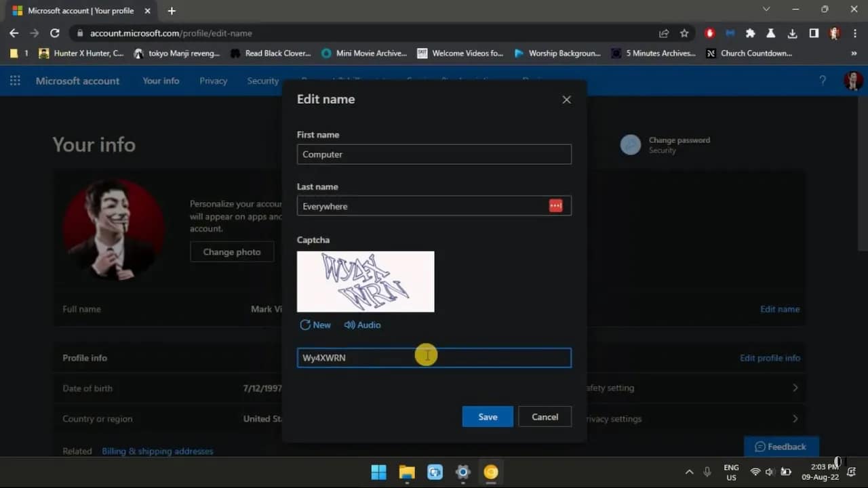The height and width of the screenshot is (488, 868).
Task: Open the Your info navigation tab
Action: (161, 81)
